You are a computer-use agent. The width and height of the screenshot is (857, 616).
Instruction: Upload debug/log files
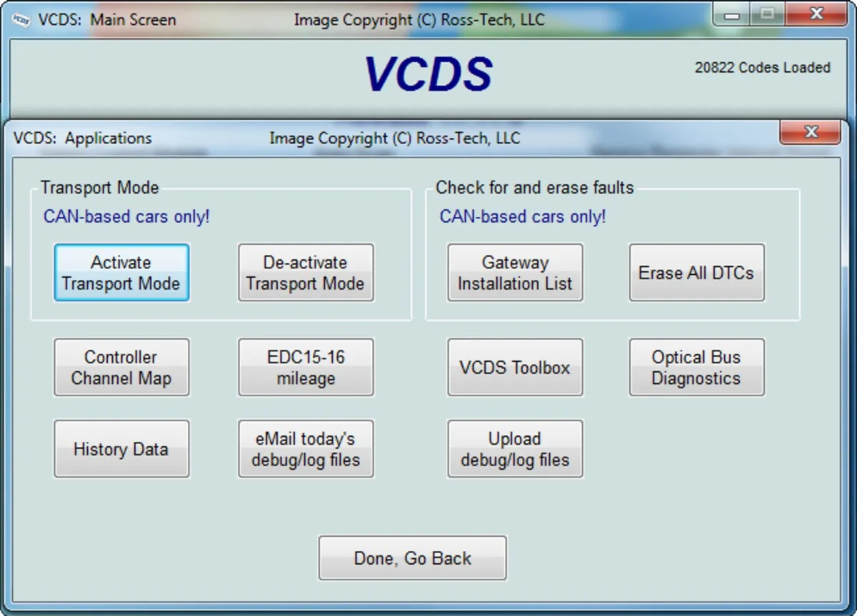515,449
